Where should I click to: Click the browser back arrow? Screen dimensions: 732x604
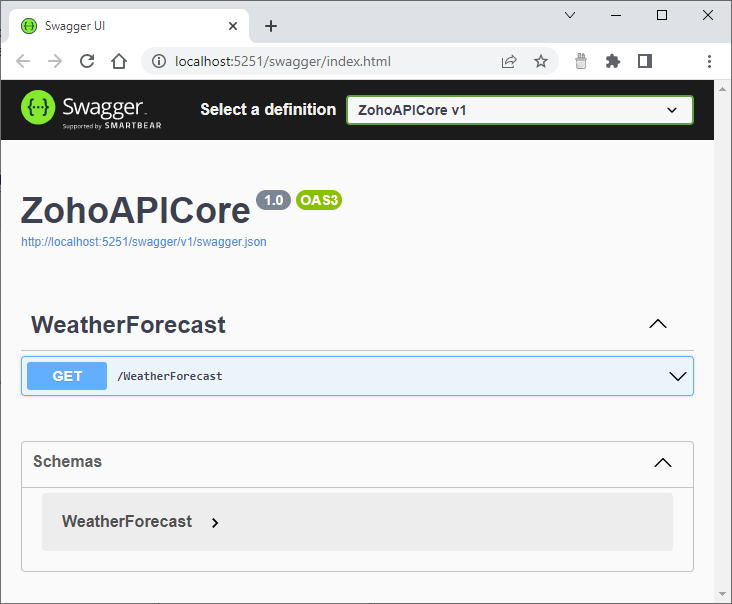[x=22, y=61]
